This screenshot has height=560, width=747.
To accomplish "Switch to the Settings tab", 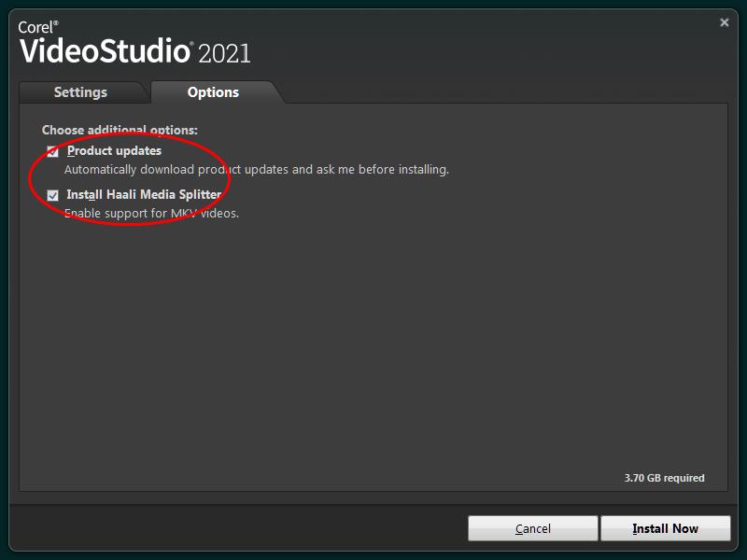I will click(80, 92).
